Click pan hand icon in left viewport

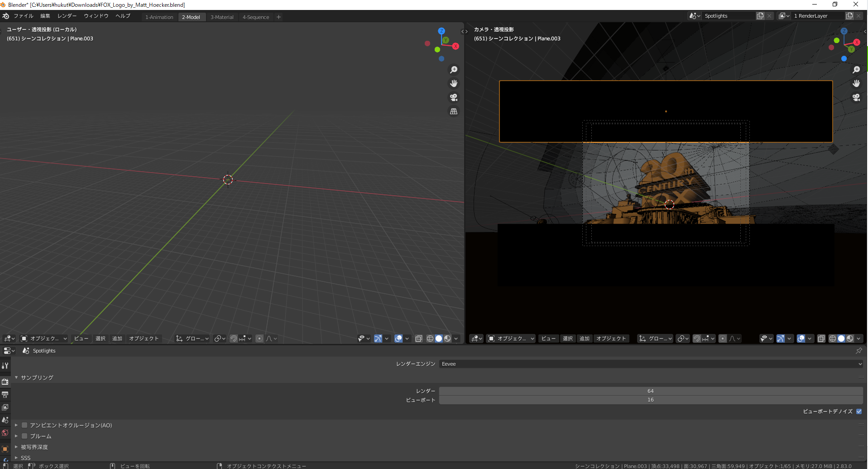click(x=453, y=83)
